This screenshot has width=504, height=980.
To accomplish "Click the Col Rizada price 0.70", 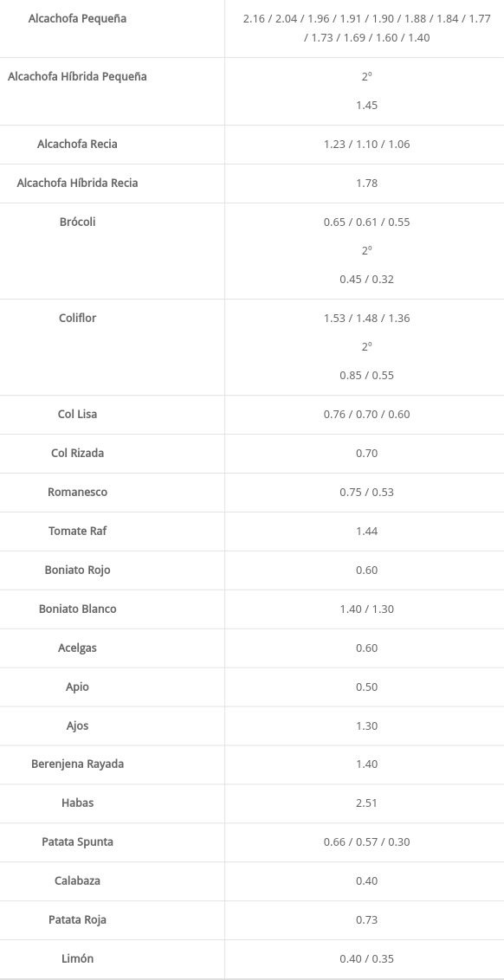I will 366,453.
